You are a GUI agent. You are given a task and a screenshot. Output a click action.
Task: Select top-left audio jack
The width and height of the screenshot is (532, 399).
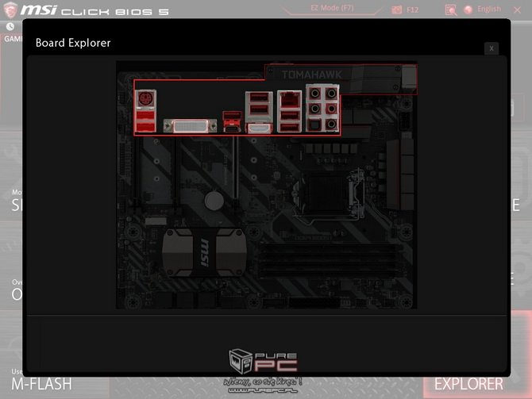[x=315, y=93]
